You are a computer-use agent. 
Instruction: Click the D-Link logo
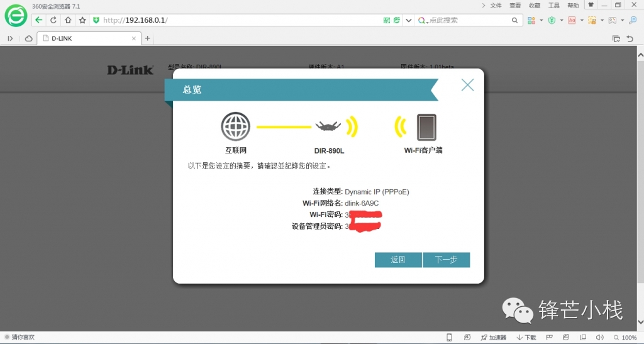point(130,70)
